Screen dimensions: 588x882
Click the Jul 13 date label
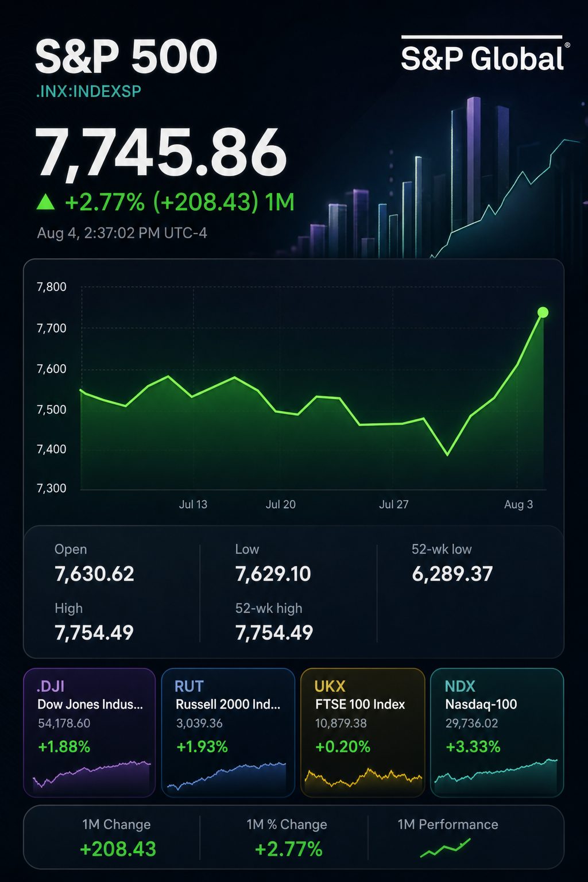click(x=193, y=504)
